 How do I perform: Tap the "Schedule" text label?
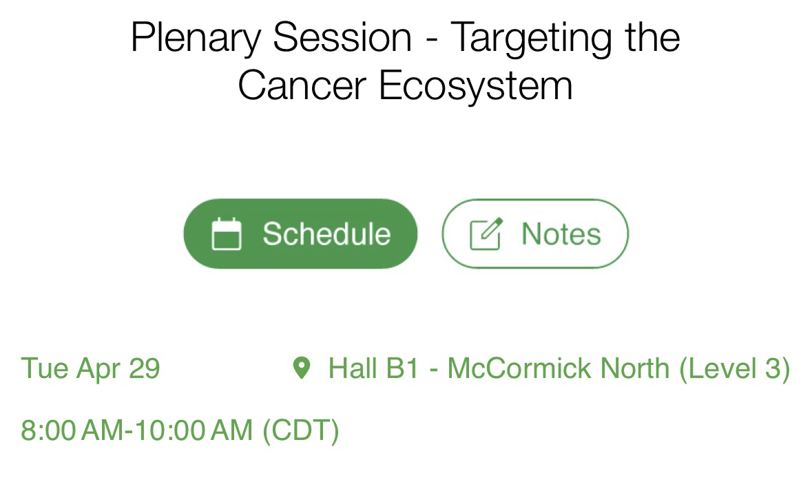(x=326, y=234)
